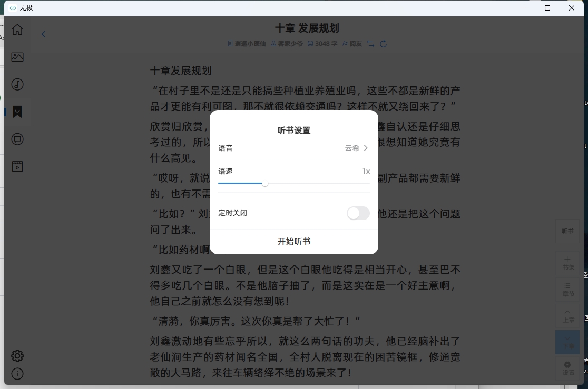Image resolution: width=588 pixels, height=389 pixels.
Task: Add book via 书架 button
Action: coord(568,263)
